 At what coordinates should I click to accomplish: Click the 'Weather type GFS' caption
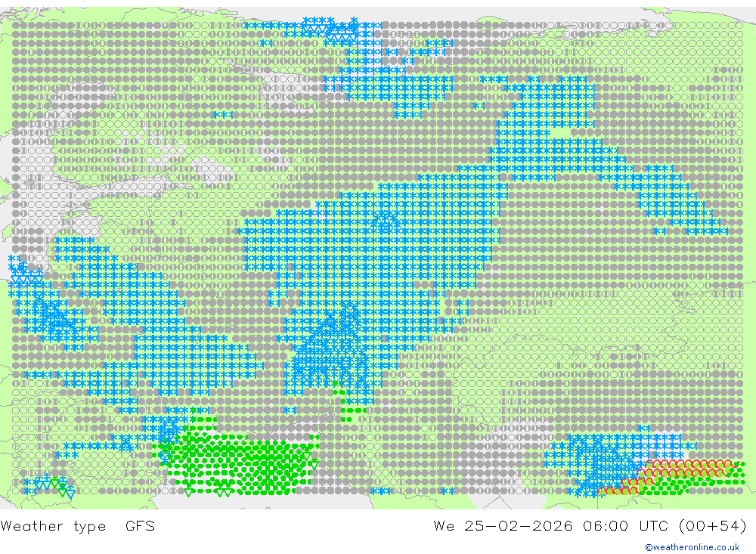pyautogui.click(x=78, y=525)
